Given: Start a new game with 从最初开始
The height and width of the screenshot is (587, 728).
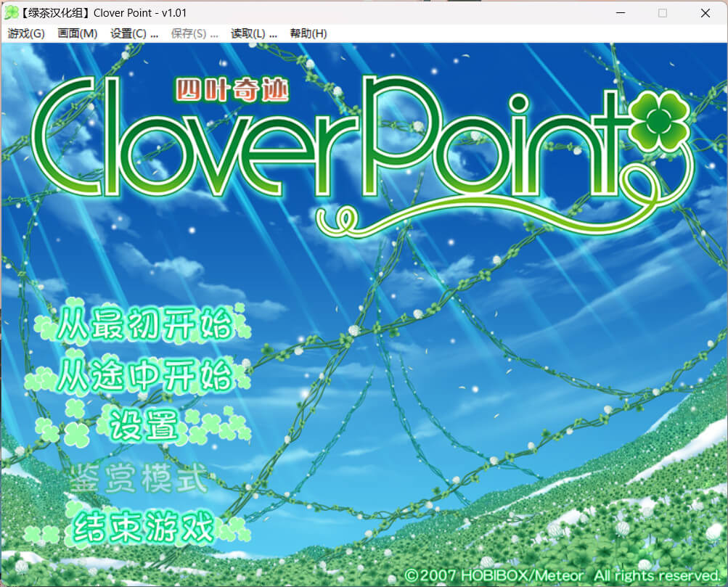Looking at the screenshot, I should pos(147,325).
